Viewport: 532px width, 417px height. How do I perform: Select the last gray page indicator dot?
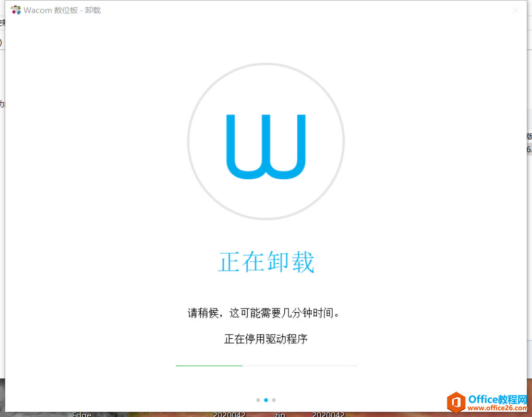tap(274, 400)
